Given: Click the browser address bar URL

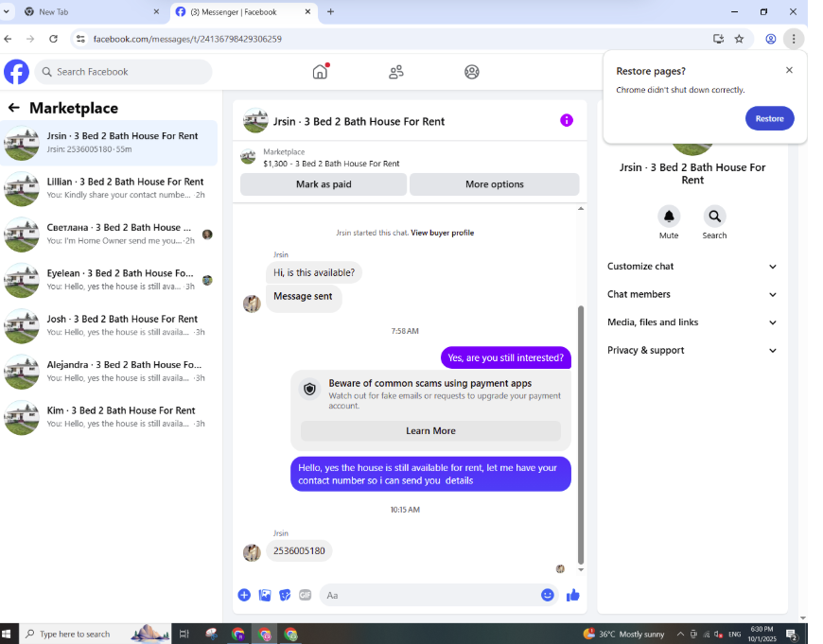Looking at the screenshot, I should click(187, 39).
